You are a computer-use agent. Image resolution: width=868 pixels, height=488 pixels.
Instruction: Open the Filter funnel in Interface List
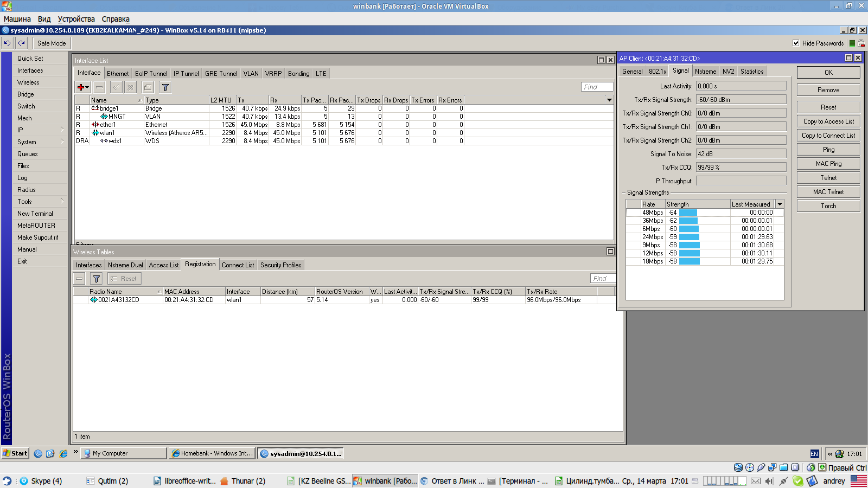[165, 87]
